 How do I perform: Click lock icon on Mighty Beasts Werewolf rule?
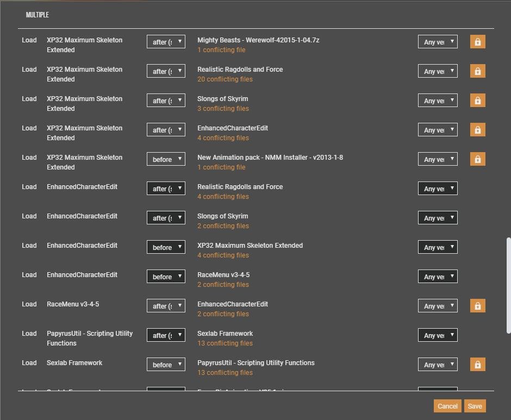point(477,42)
